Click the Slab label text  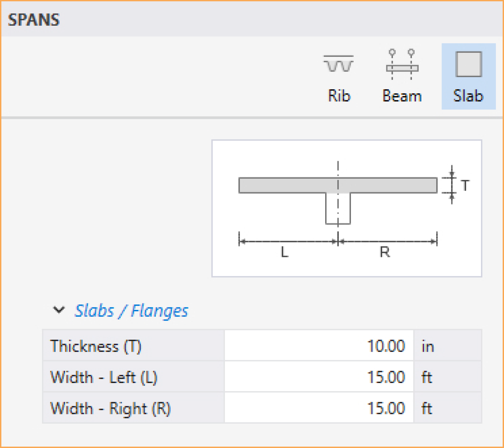(468, 96)
